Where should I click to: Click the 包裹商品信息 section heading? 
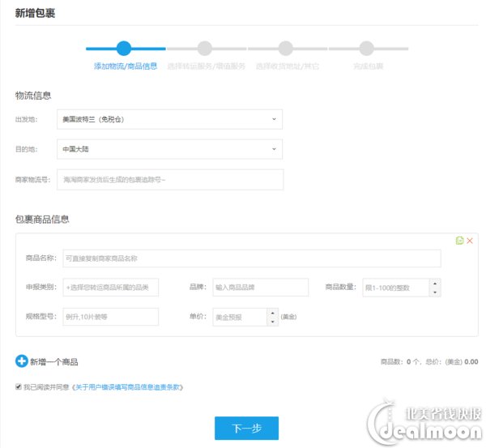(x=42, y=220)
